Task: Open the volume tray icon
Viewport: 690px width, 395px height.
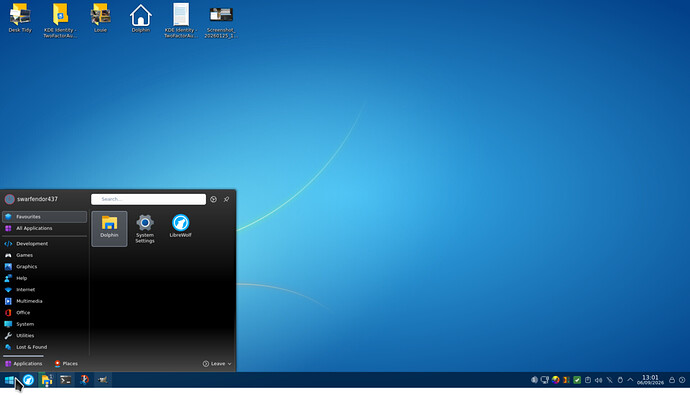Action: point(598,380)
